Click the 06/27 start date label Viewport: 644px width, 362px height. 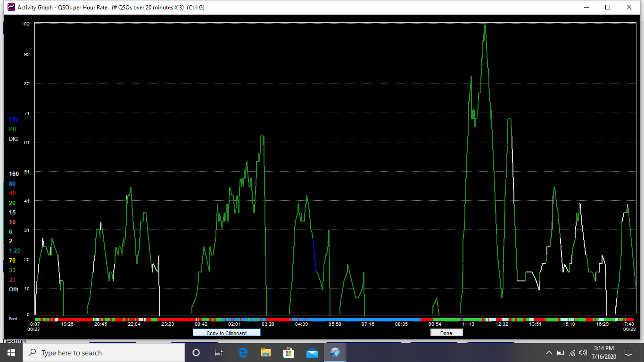tap(34, 329)
